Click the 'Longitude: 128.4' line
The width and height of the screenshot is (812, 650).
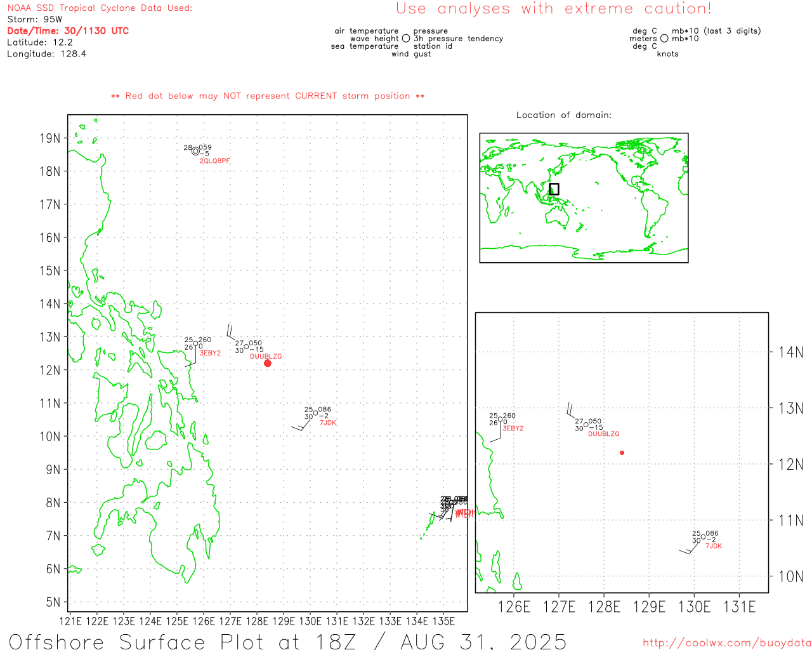[46, 54]
